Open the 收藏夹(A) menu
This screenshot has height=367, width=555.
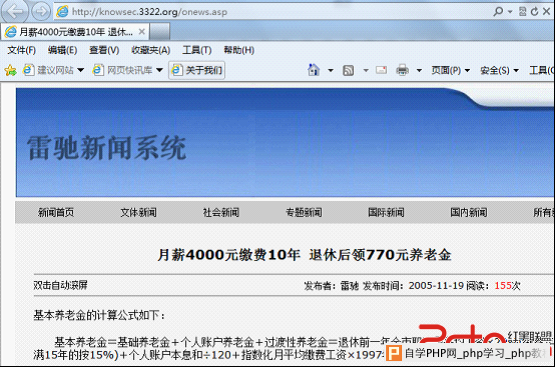point(151,50)
